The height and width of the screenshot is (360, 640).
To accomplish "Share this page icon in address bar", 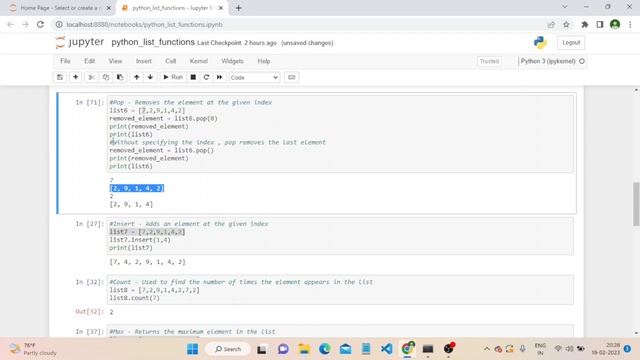I will [x=551, y=24].
